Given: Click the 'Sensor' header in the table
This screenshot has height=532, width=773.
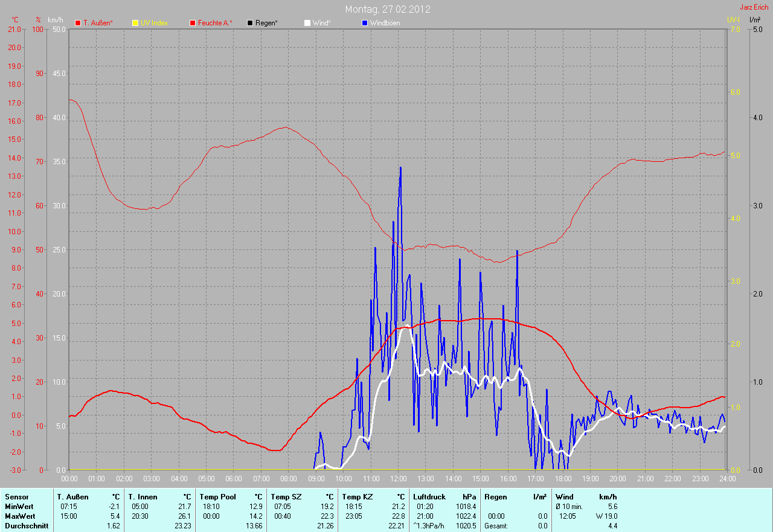Looking at the screenshot, I should point(17,497).
